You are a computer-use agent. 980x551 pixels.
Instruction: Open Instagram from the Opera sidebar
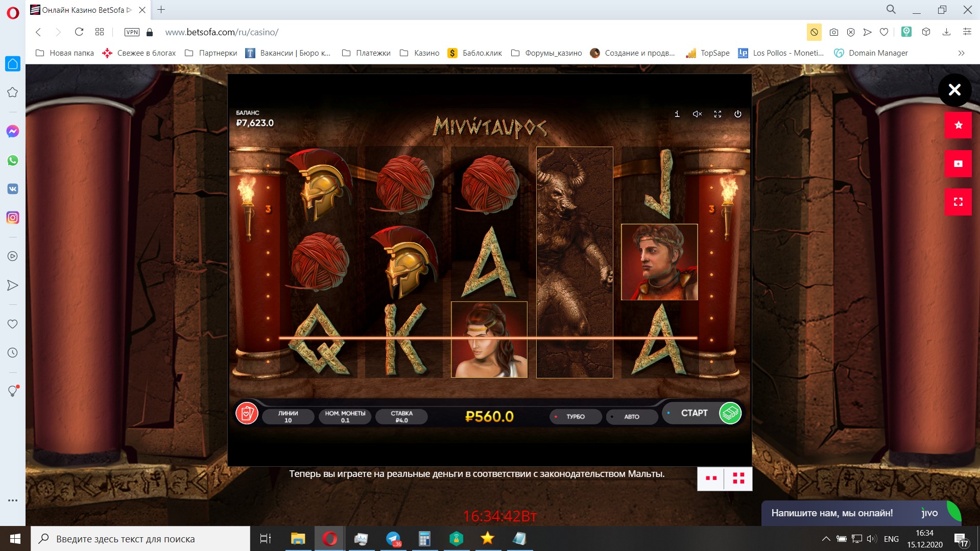tap(13, 218)
